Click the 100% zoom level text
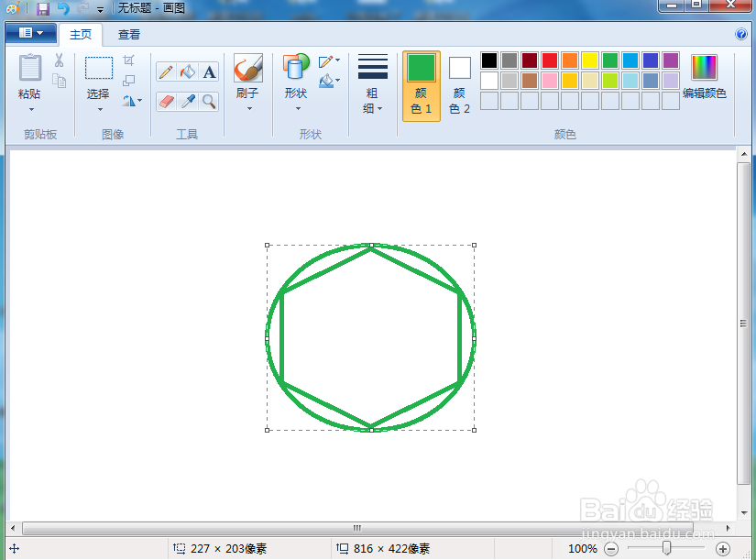This screenshot has height=560, width=756. click(583, 549)
